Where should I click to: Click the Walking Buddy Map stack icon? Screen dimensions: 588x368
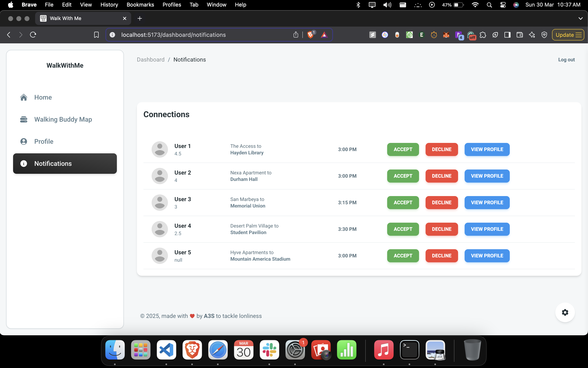[x=23, y=120]
